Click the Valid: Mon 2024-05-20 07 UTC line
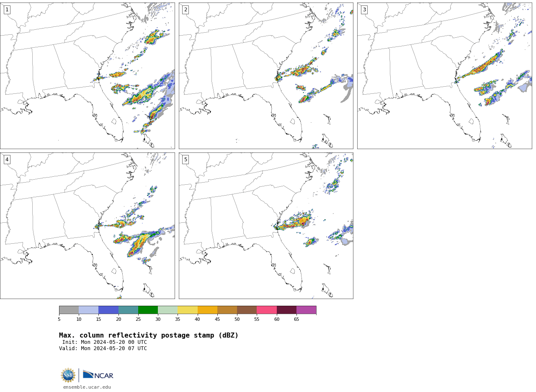536x392 pixels. point(103,348)
